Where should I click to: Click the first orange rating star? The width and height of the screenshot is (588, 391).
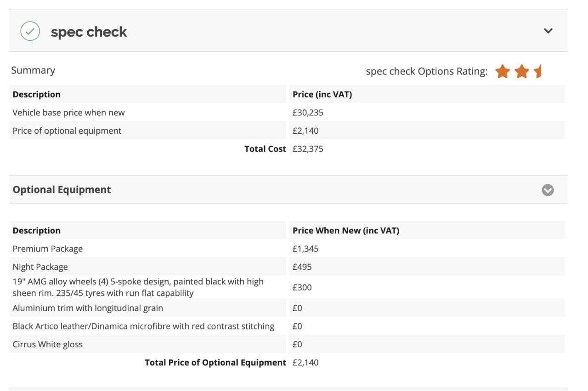(503, 72)
